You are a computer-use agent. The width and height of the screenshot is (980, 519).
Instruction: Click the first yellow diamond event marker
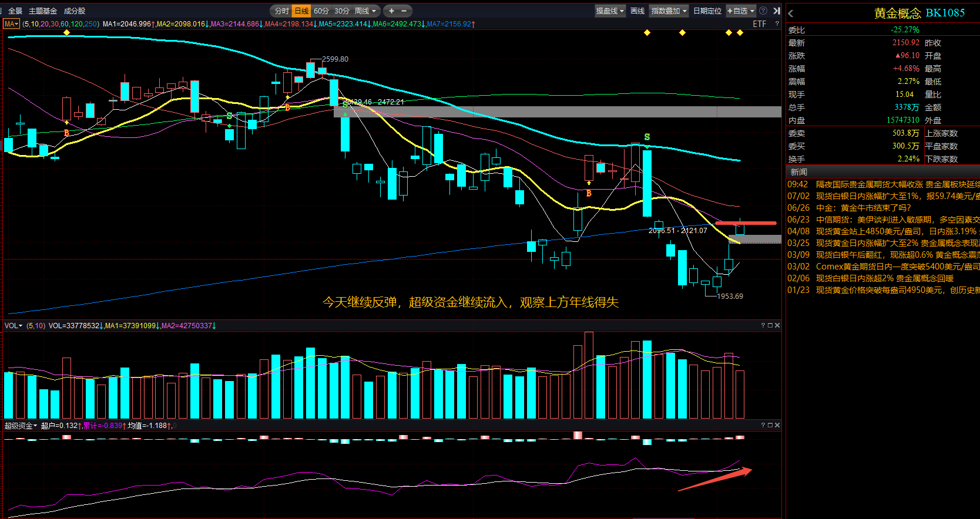[67, 32]
